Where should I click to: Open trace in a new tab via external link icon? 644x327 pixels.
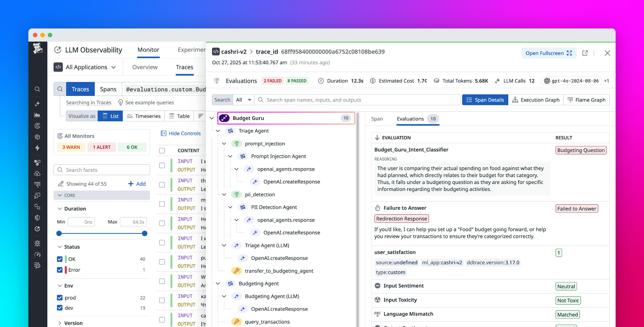585,53
